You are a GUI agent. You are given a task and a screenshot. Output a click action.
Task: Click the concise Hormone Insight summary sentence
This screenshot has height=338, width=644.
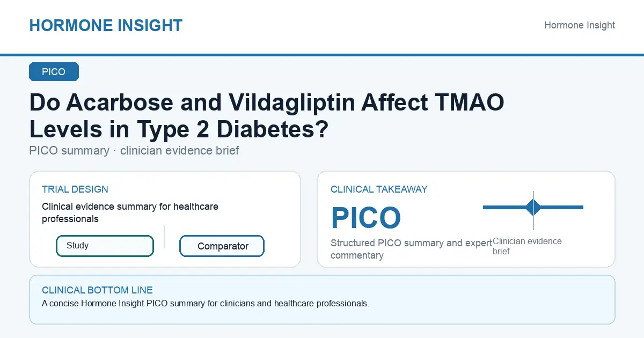point(206,304)
